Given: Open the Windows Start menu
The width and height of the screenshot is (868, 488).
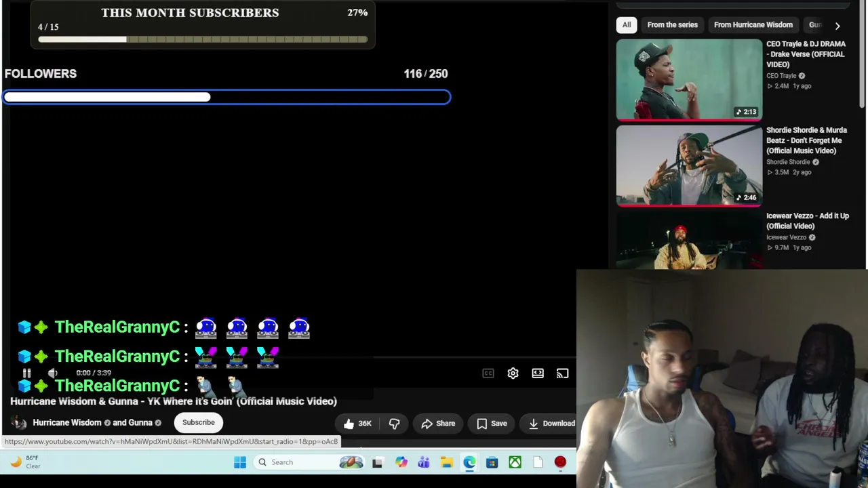Looking at the screenshot, I should pos(240,462).
